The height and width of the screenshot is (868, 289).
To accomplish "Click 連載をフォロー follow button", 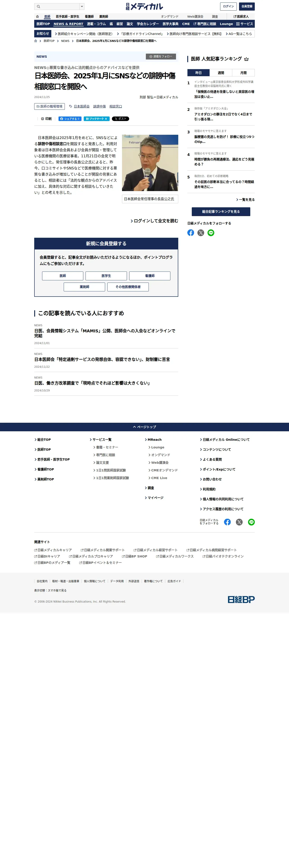I will [x=161, y=57].
